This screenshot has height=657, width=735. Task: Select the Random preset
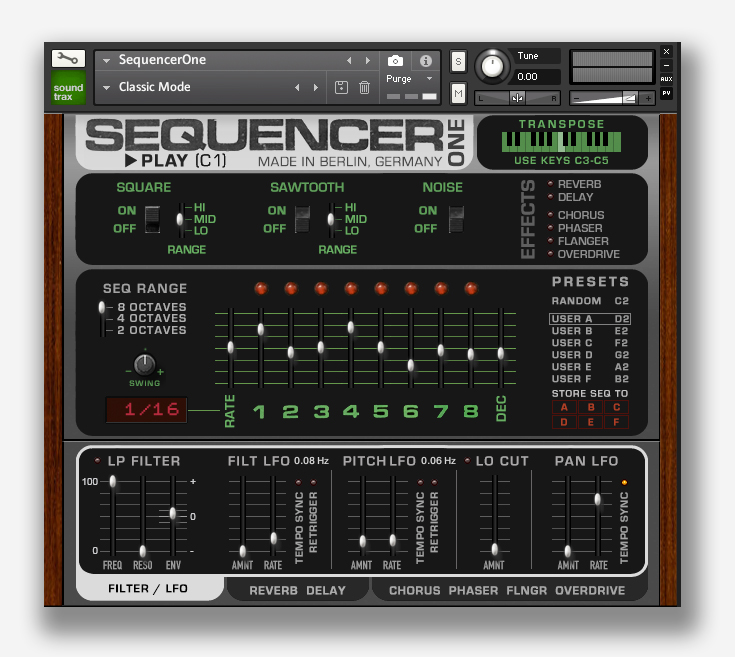pyautogui.click(x=590, y=301)
